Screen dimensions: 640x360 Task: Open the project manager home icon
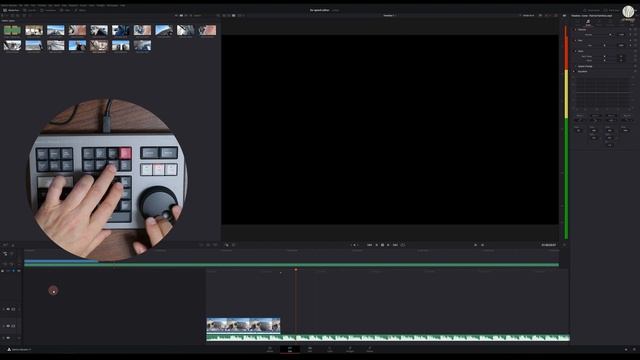click(626, 349)
